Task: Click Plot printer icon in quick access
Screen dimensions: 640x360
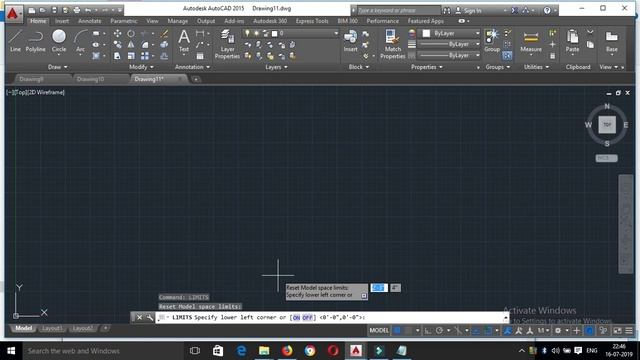Action: coord(77,10)
